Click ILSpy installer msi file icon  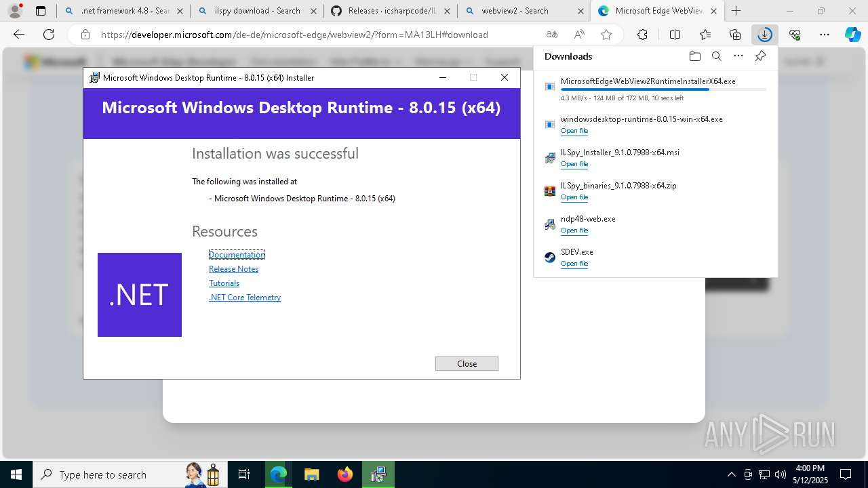point(550,158)
